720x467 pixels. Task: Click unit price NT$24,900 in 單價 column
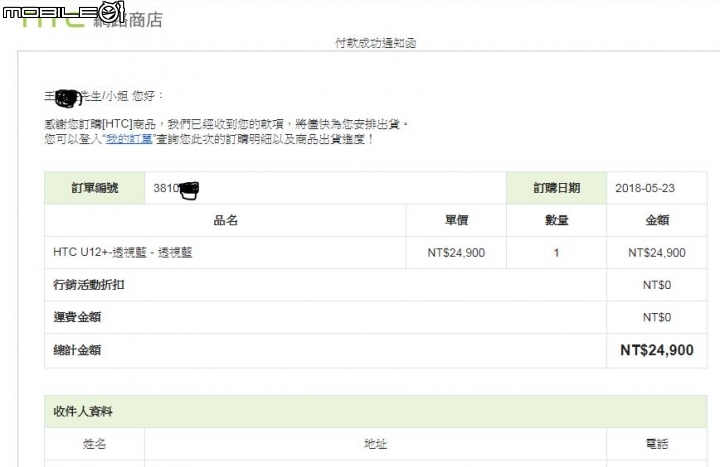(456, 253)
